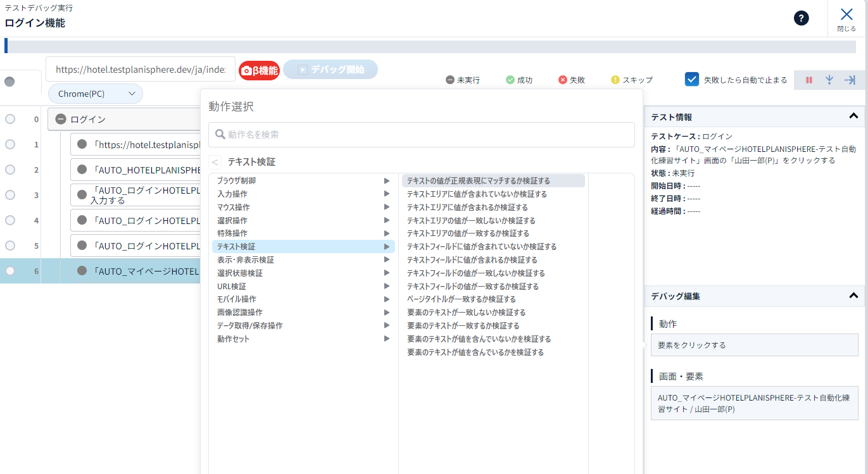868x474 pixels.
Task: Click the step-down arrow icon
Action: coord(829,80)
